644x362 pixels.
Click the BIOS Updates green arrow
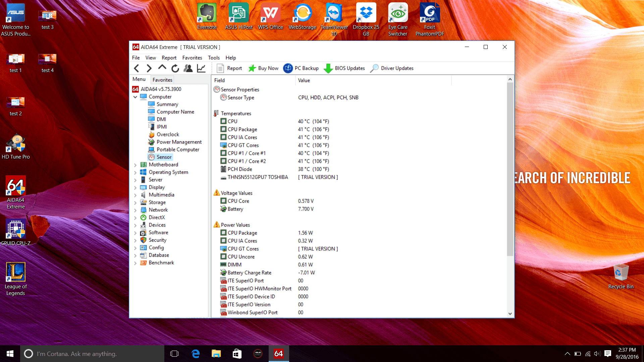pyautogui.click(x=328, y=68)
